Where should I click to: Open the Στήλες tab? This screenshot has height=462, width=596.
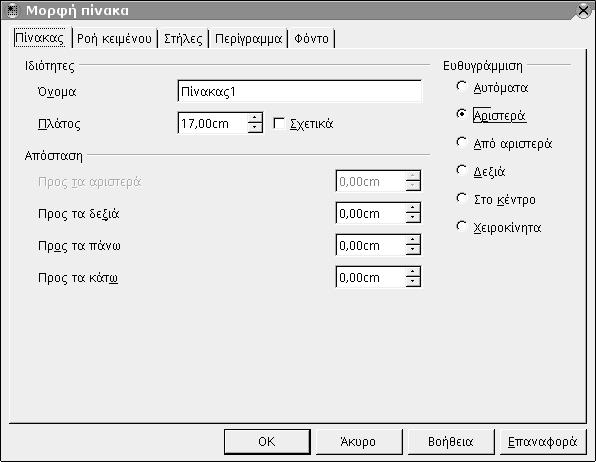(183, 38)
